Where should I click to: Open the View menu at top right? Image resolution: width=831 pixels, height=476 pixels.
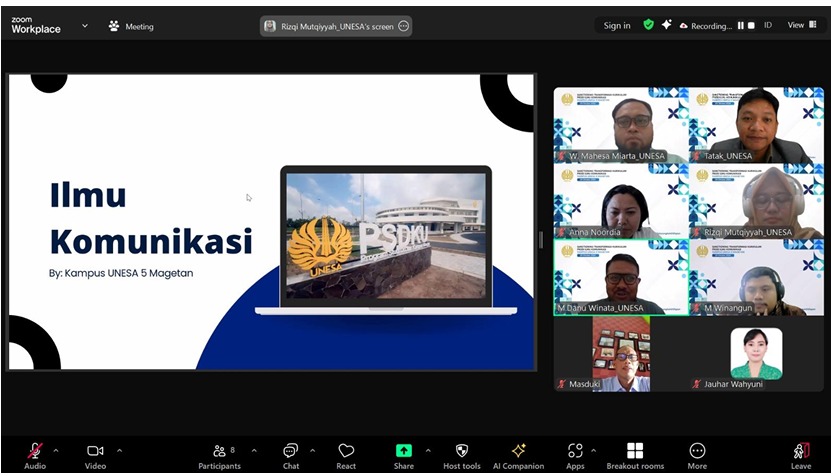pyautogui.click(x=799, y=25)
